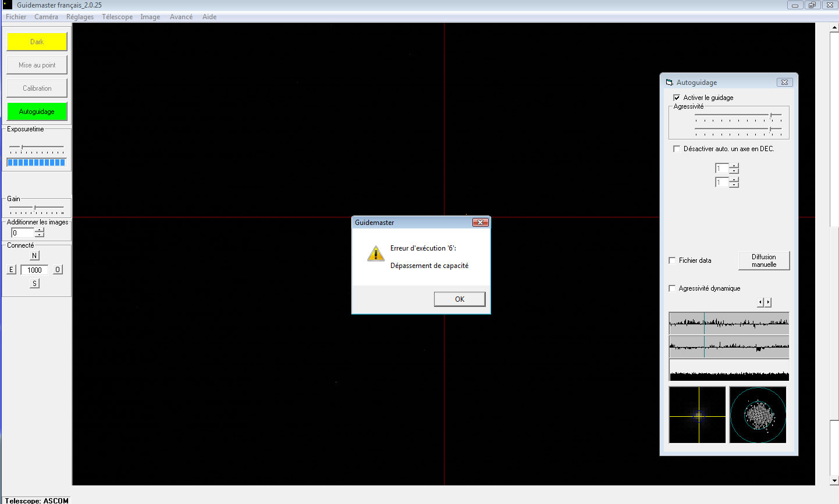Click the "Exposuretime" group label
Viewport: 839px width, 504px height.
tap(26, 129)
